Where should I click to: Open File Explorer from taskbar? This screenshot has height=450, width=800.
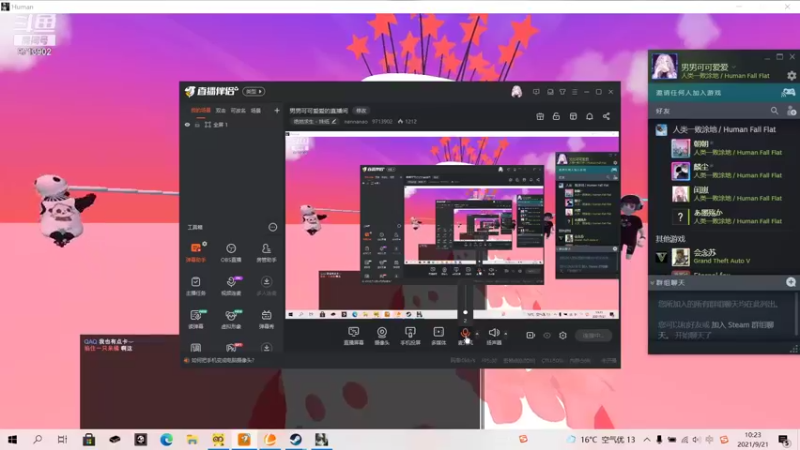[192, 439]
